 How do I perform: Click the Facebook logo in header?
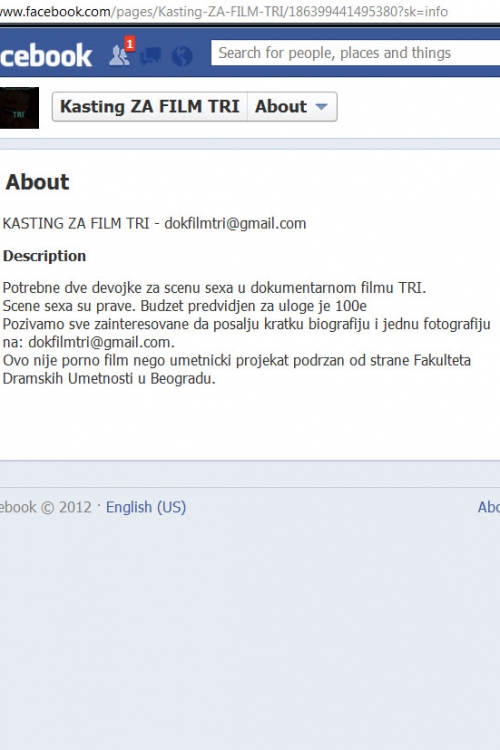point(46,56)
